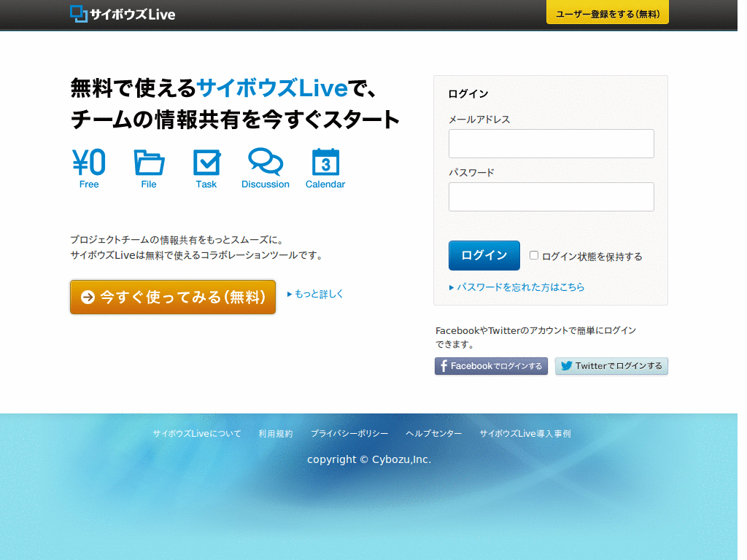Image resolution: width=747 pixels, height=560 pixels.
Task: Click the copyright © Cybozu,Inc. text
Action: 369,459
